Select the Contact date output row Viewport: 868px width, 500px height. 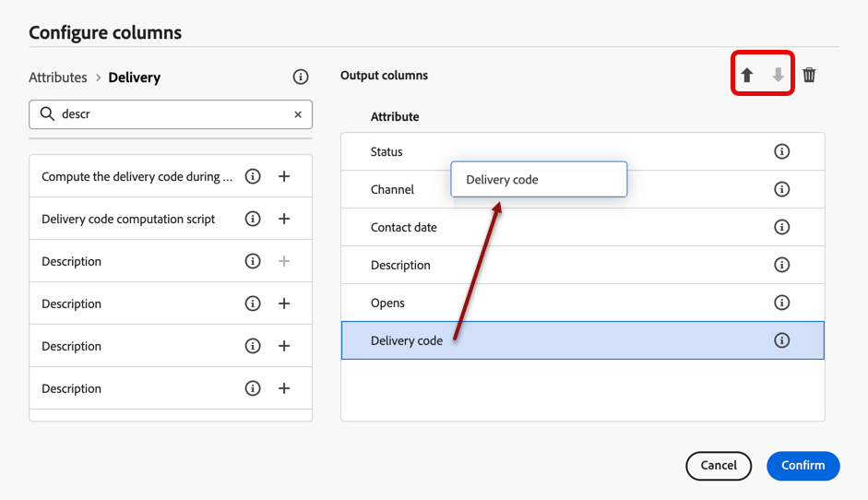tap(553, 227)
